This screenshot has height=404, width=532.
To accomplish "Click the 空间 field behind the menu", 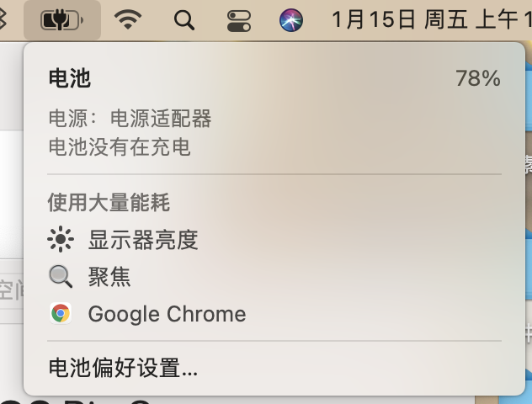I will point(12,291).
